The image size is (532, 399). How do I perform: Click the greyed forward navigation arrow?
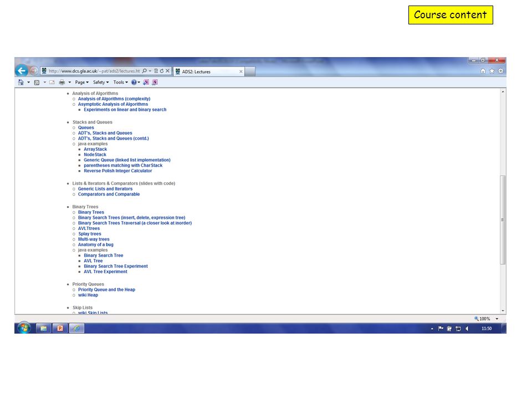[x=34, y=71]
